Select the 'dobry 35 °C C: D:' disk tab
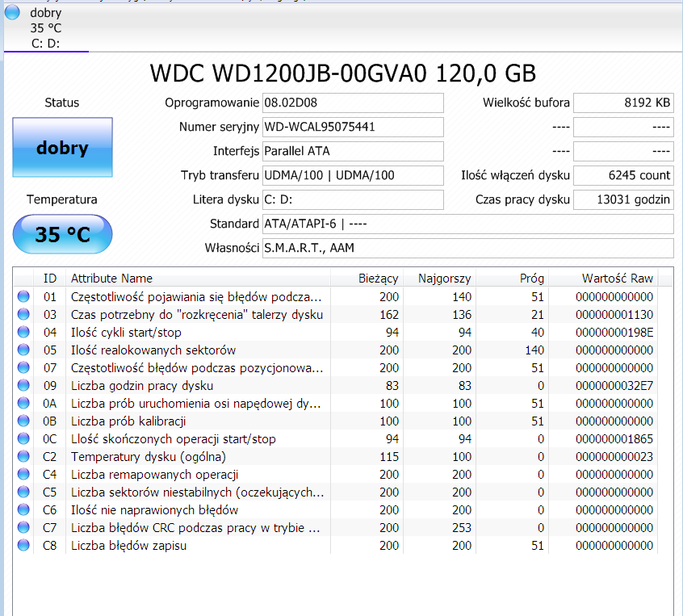This screenshot has height=616, width=683. click(46, 28)
